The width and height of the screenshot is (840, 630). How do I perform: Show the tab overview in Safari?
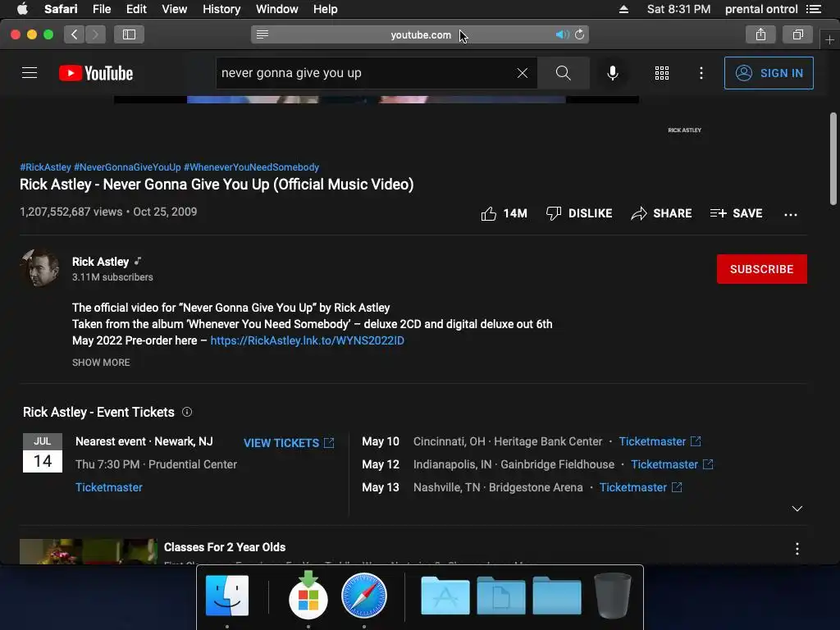pyautogui.click(x=797, y=34)
